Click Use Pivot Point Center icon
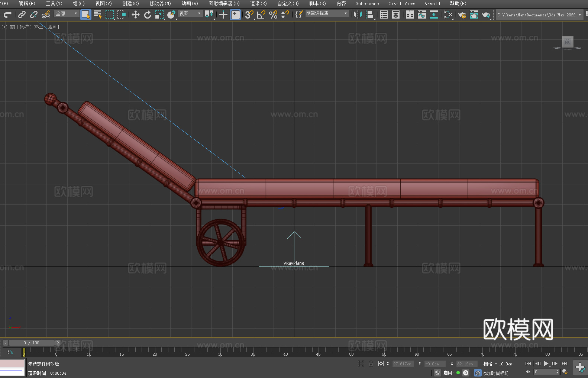This screenshot has height=378, width=588. click(210, 14)
